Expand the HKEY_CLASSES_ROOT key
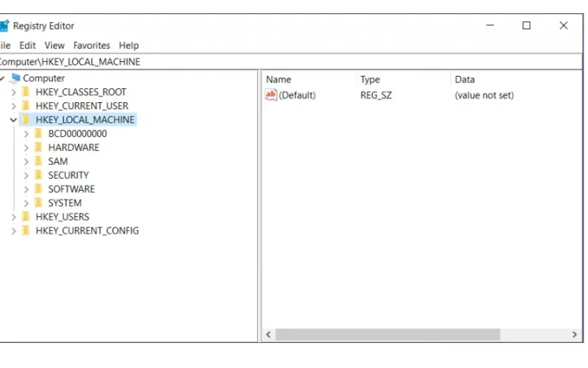Viewport: 588px width, 368px height. [x=13, y=93]
